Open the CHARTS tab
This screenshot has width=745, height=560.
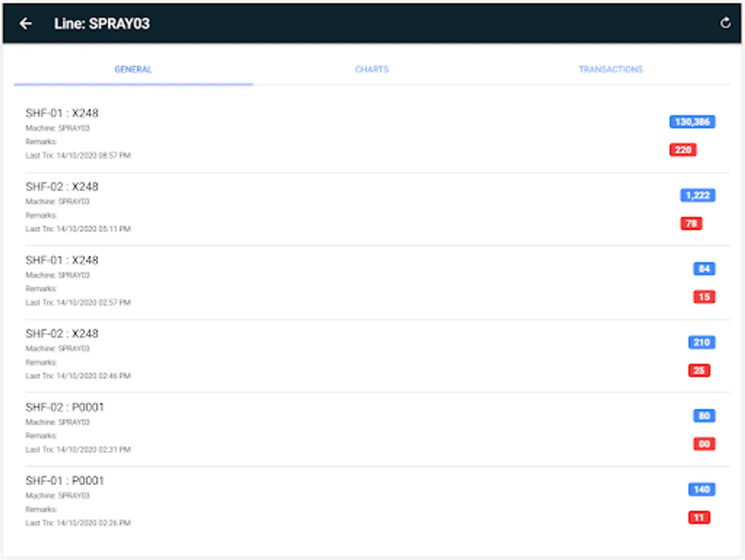click(372, 69)
